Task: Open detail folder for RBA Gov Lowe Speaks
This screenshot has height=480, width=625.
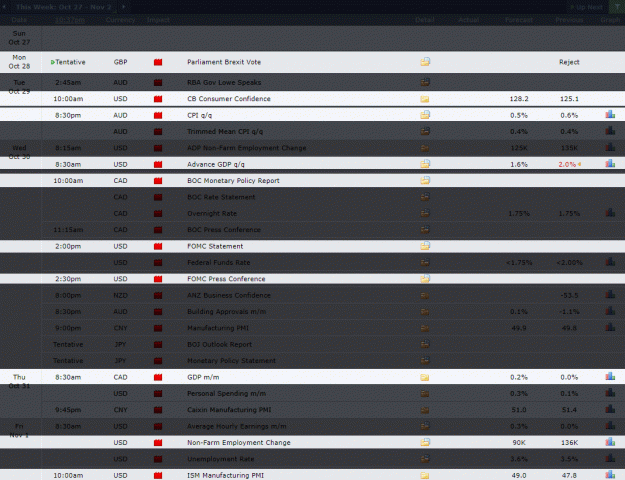Action: click(425, 82)
